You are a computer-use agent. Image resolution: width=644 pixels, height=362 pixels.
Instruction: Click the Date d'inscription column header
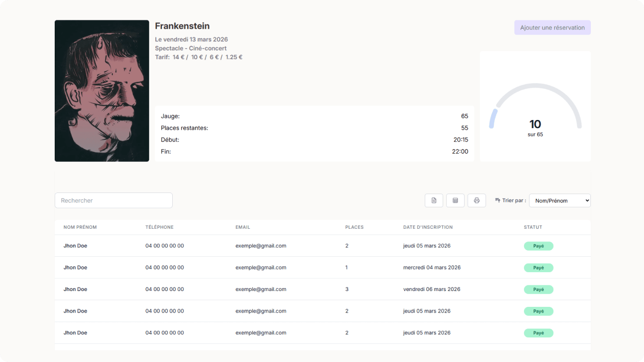(x=428, y=227)
